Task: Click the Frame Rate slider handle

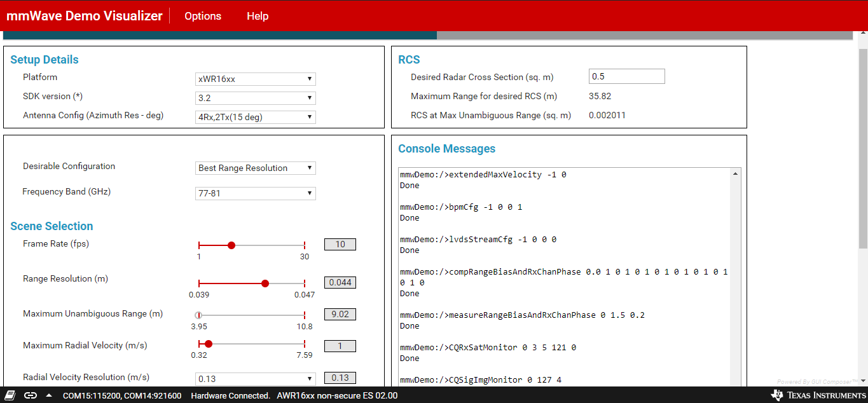Action: point(231,245)
